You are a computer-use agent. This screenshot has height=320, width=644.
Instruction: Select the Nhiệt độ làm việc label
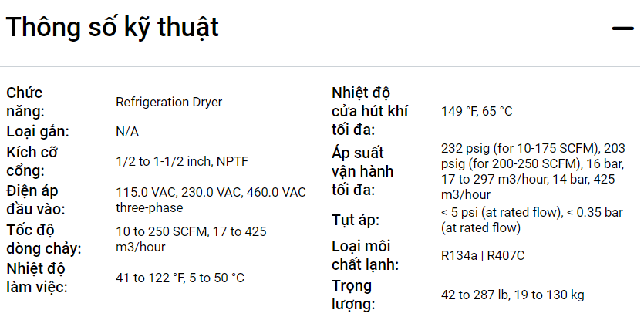pos(35,278)
